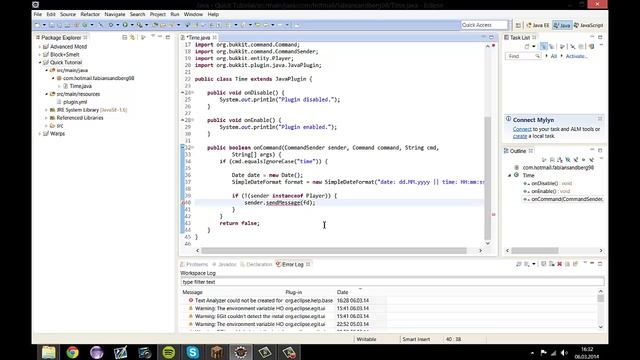The height and width of the screenshot is (360, 640).
Task: Click the editor vertical scrollbar thumb
Action: pos(487,178)
